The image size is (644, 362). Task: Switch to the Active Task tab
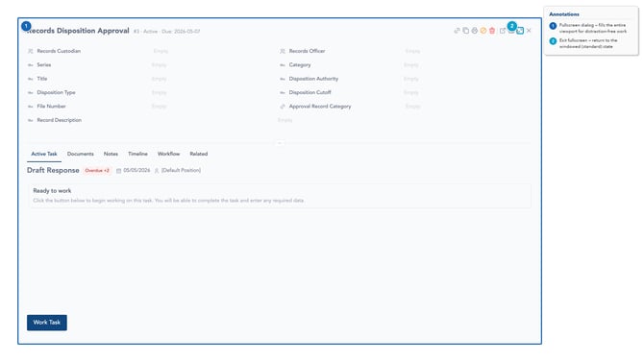tap(44, 154)
